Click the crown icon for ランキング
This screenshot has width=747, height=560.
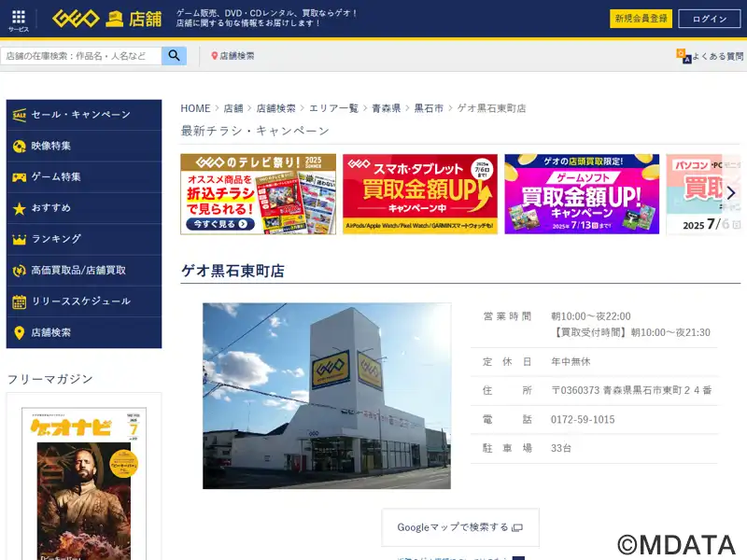[19, 240]
